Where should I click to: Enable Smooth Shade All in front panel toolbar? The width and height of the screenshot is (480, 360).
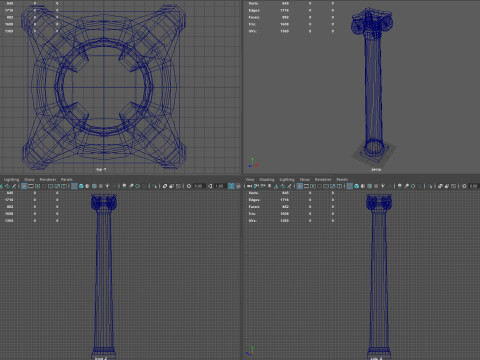pos(81,186)
